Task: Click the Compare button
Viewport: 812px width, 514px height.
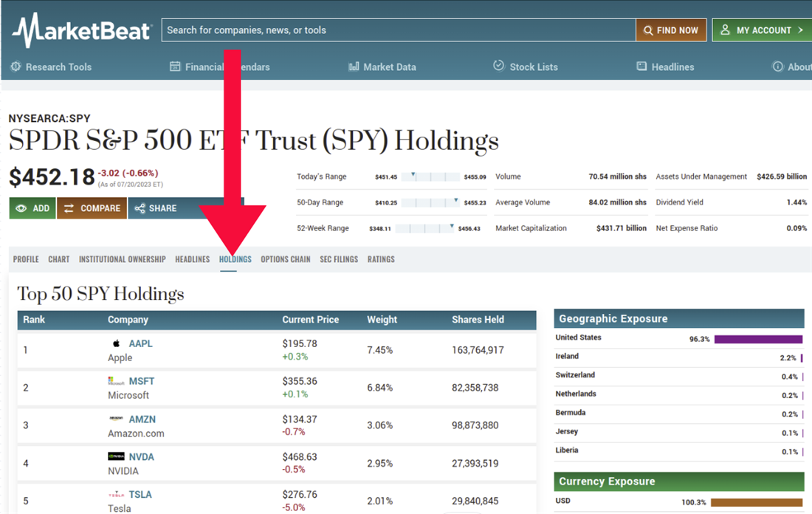Action: [x=92, y=208]
